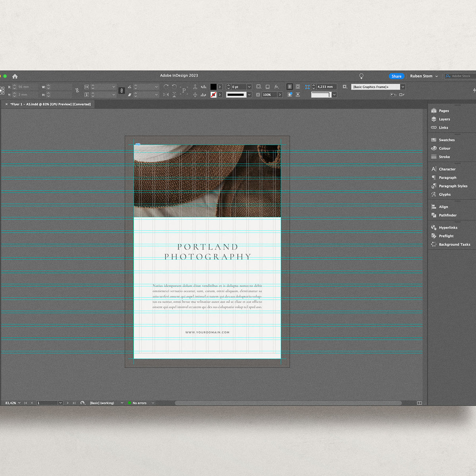The width and height of the screenshot is (476, 476).
Task: Open stroke type dropdown
Action: pyautogui.click(x=249, y=95)
